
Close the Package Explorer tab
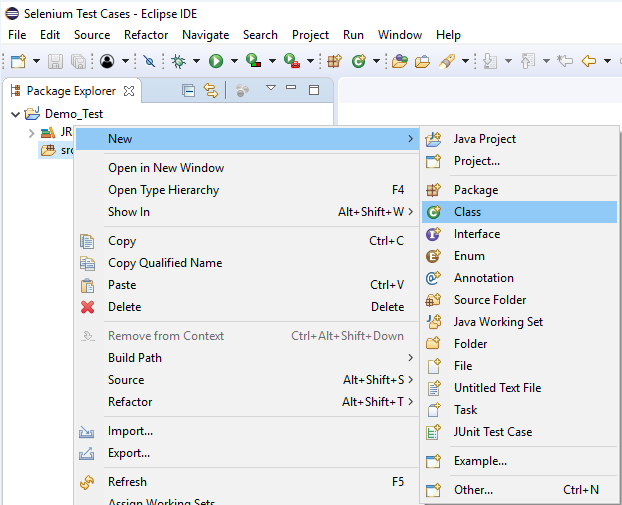tap(129, 90)
